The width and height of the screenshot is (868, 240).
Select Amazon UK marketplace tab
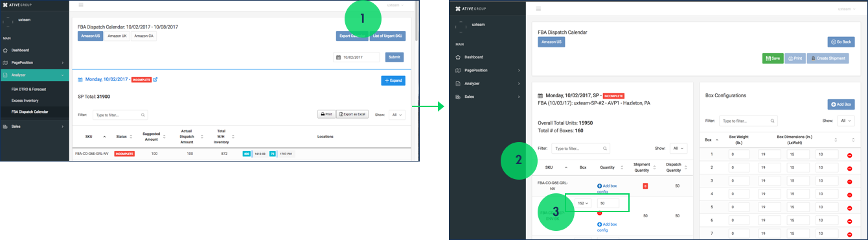117,36
